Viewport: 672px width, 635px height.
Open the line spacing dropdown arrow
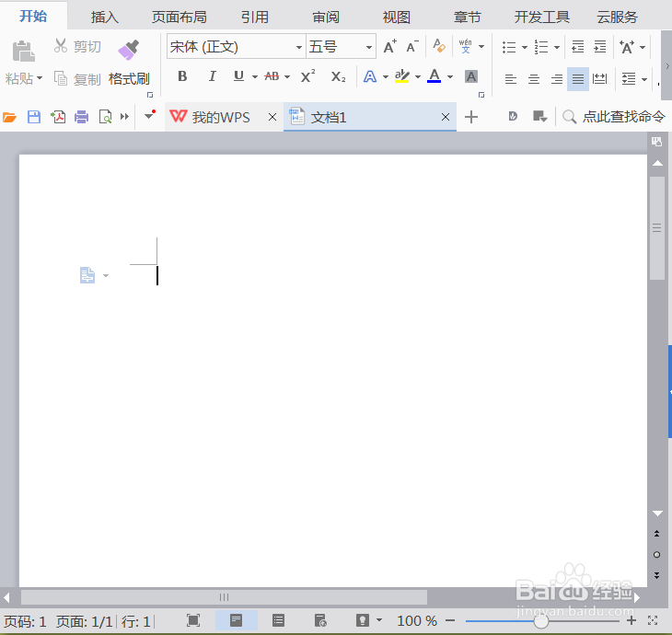[644, 79]
